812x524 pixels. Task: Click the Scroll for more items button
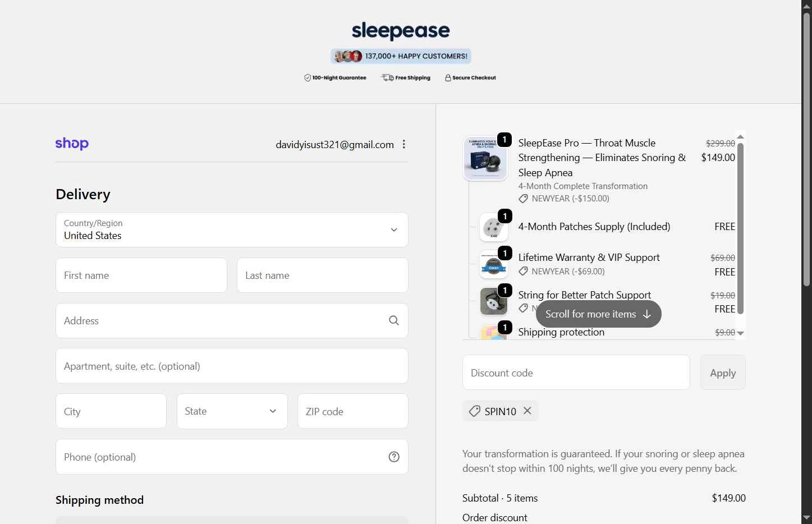(x=599, y=314)
